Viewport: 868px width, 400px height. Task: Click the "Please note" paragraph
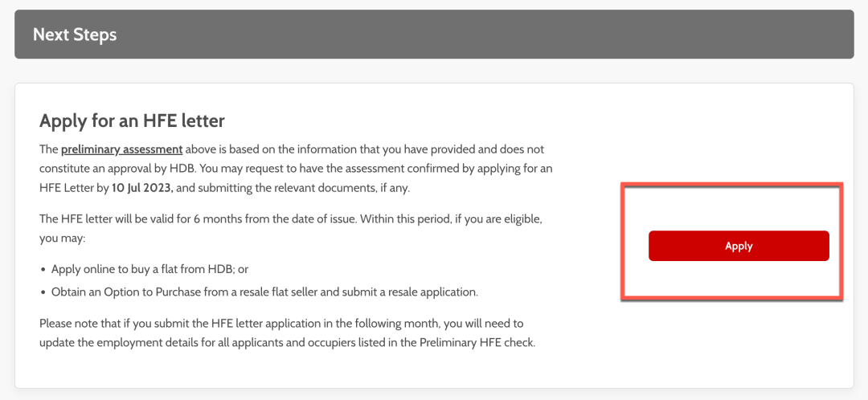click(x=281, y=323)
